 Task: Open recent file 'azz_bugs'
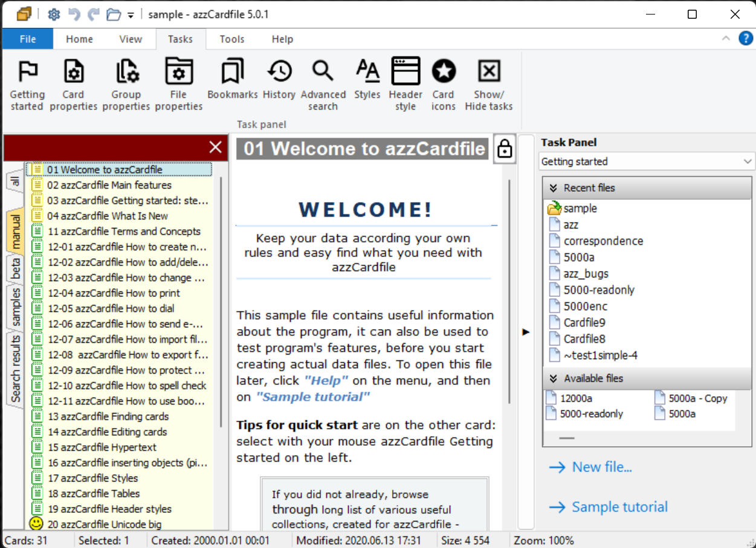586,274
